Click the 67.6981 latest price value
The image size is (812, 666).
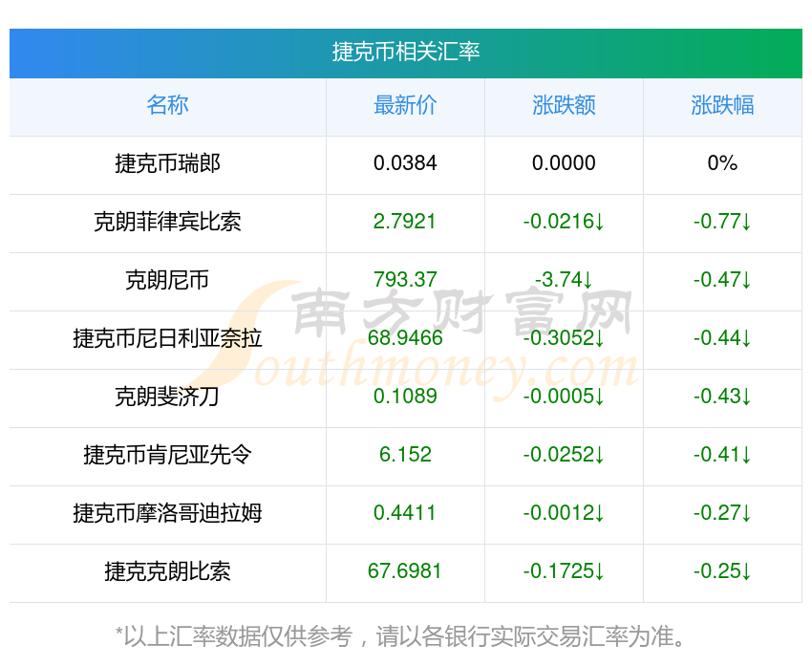pyautogui.click(x=404, y=571)
